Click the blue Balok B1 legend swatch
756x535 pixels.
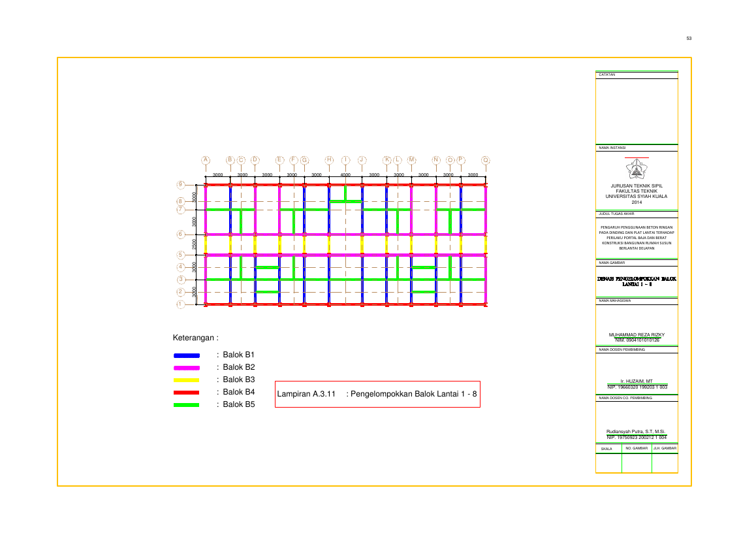click(187, 355)
